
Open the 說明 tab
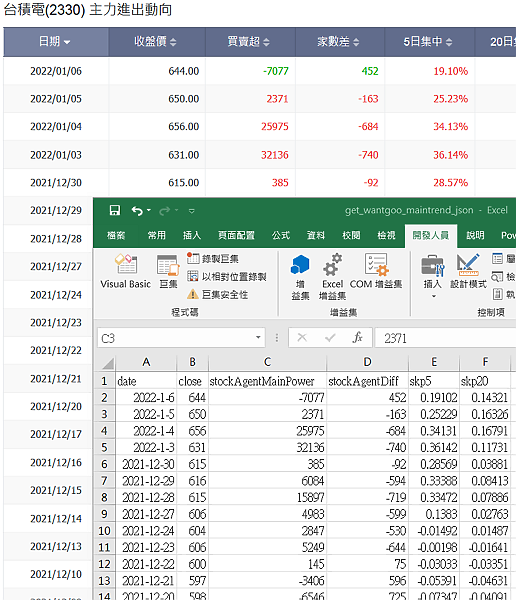[475, 235]
